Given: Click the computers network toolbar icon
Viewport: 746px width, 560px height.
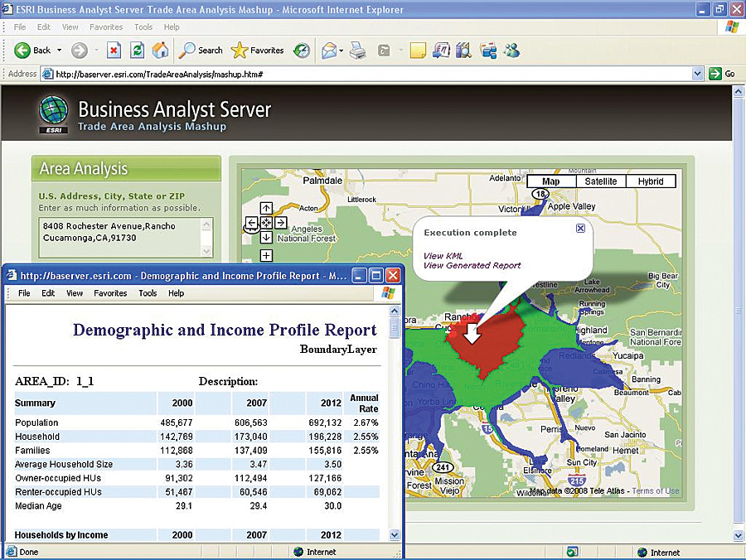Looking at the screenshot, I should (488, 50).
